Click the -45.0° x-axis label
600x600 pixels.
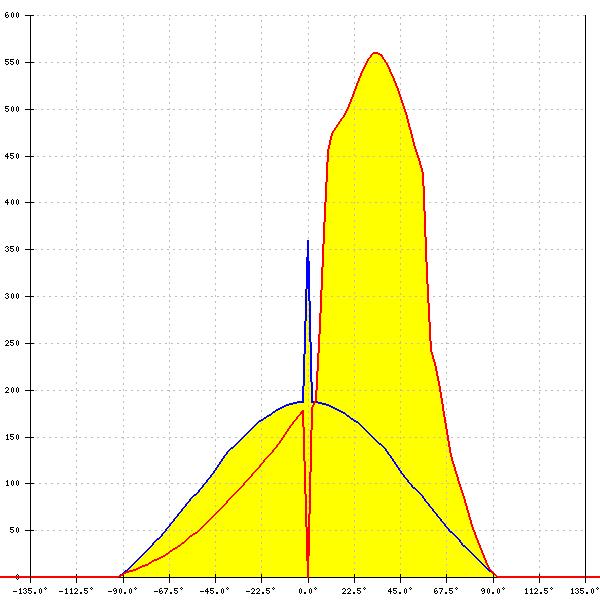click(215, 591)
